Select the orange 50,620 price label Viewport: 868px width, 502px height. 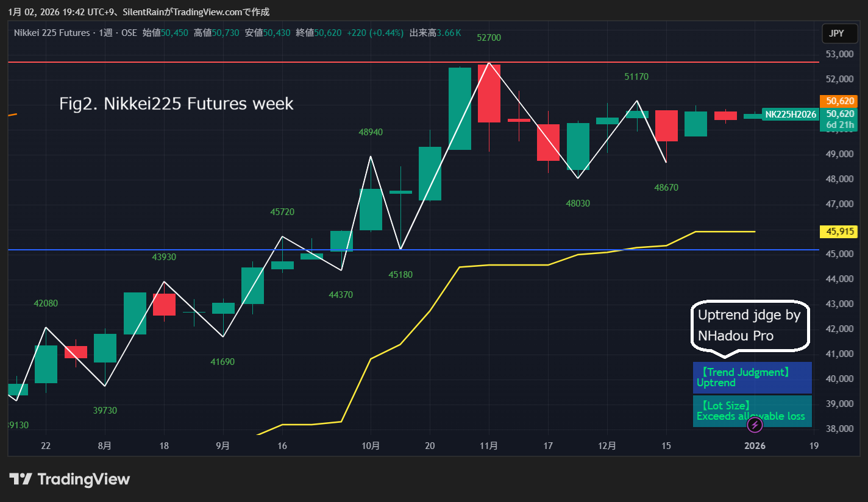coord(840,101)
